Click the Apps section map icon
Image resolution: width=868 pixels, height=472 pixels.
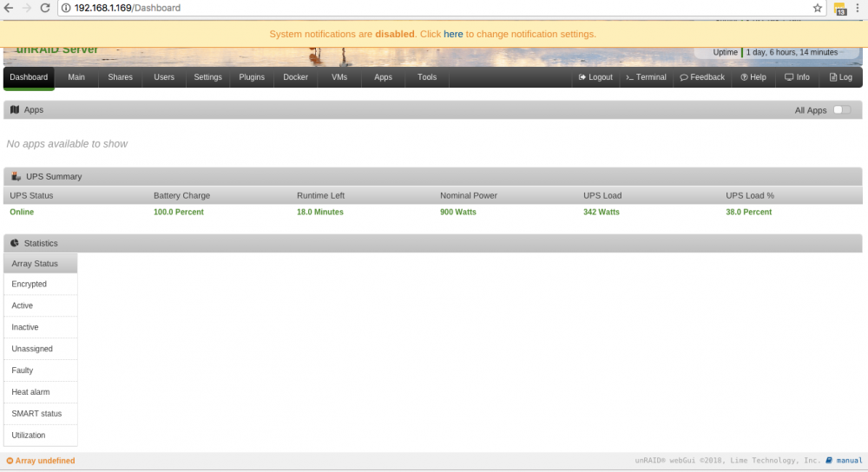click(x=15, y=110)
